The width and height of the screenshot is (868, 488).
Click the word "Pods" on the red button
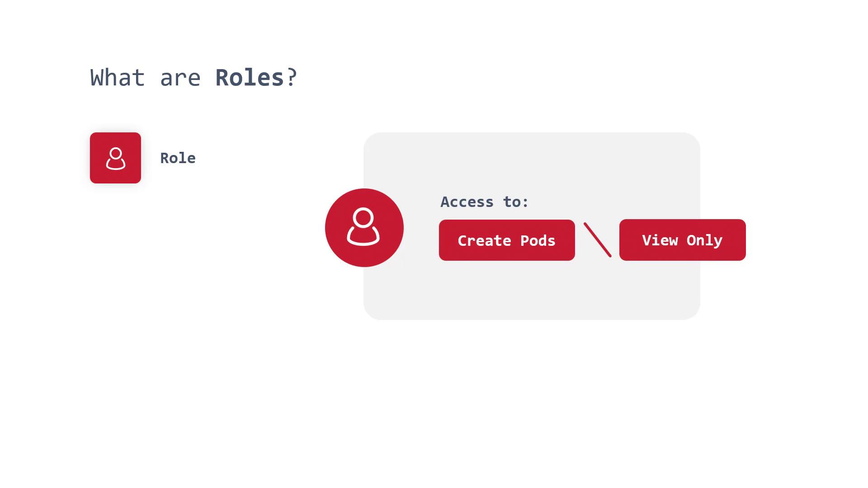coord(538,241)
